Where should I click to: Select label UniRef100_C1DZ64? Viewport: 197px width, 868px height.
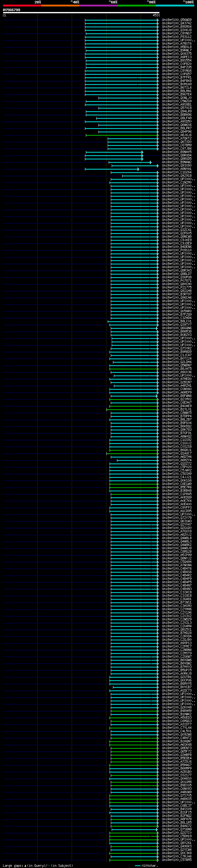[176, 172]
